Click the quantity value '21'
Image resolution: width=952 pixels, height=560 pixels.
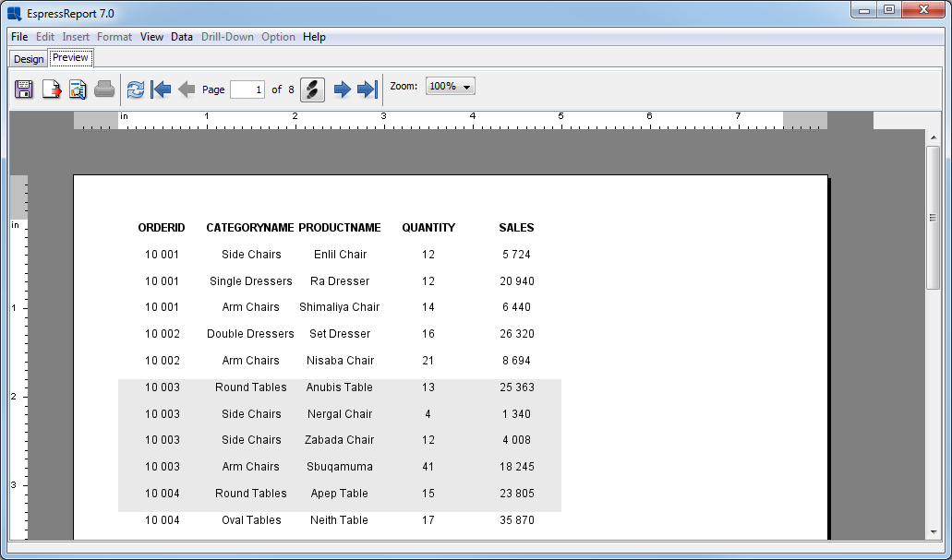click(x=428, y=361)
